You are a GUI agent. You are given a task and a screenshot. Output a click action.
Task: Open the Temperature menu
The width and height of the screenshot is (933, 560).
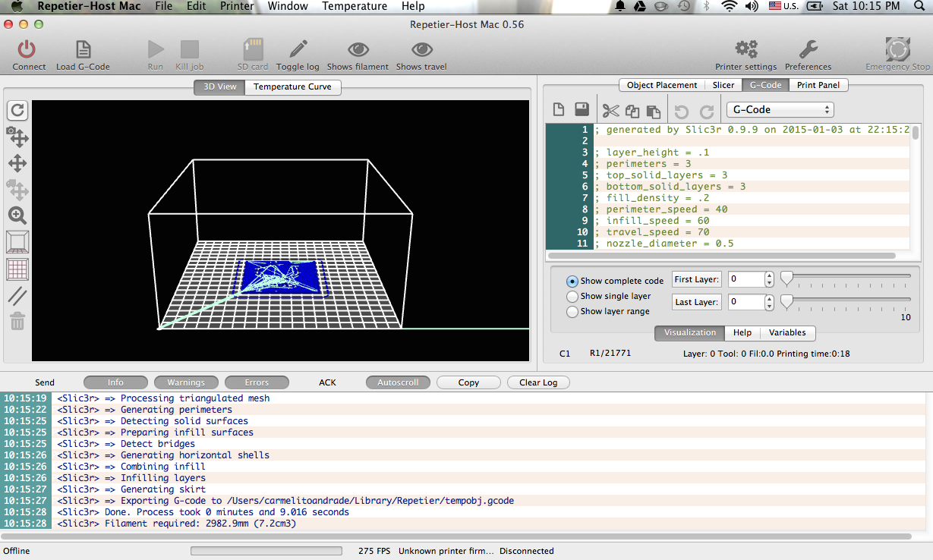click(355, 6)
